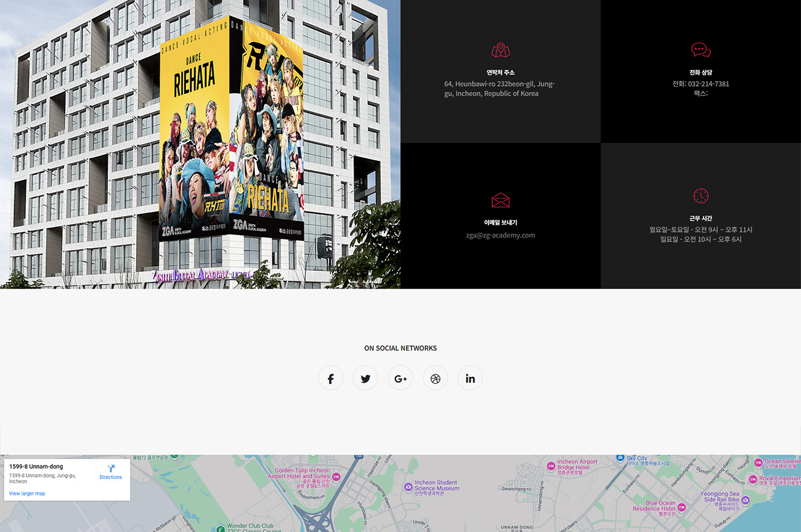The image size is (801, 532).
Task: Open the Facebook social icon
Action: point(330,378)
